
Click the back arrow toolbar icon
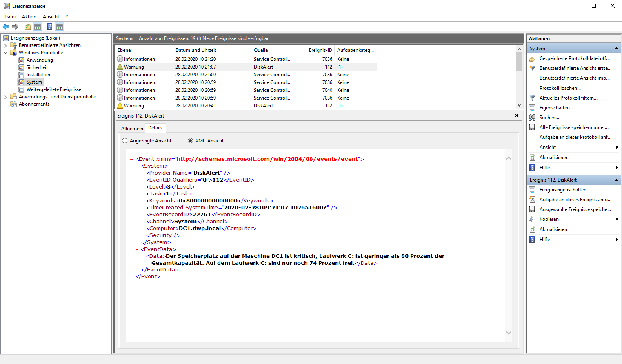coord(6,27)
